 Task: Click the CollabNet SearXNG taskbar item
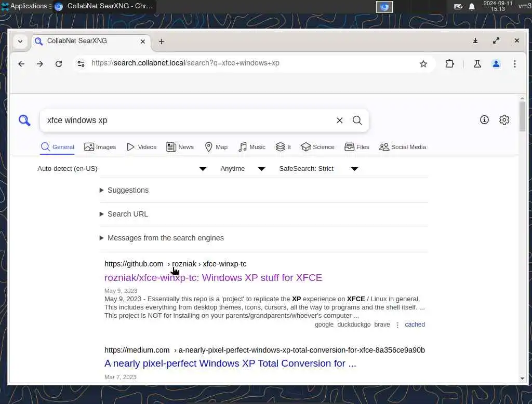tap(104, 6)
